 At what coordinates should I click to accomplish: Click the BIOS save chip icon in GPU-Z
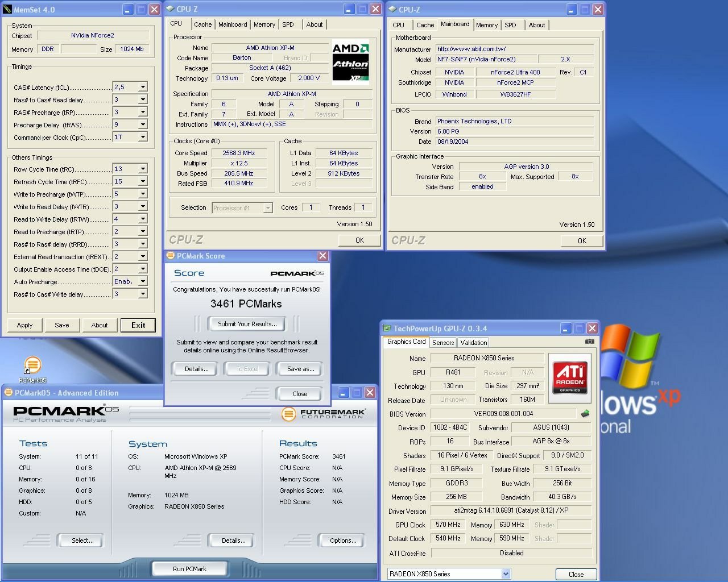(585, 414)
